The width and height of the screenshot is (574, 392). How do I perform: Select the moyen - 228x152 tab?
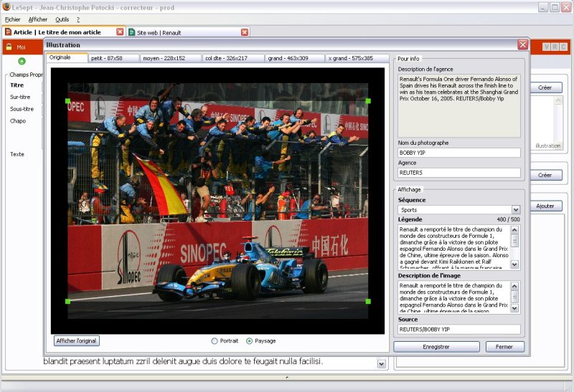tap(171, 58)
